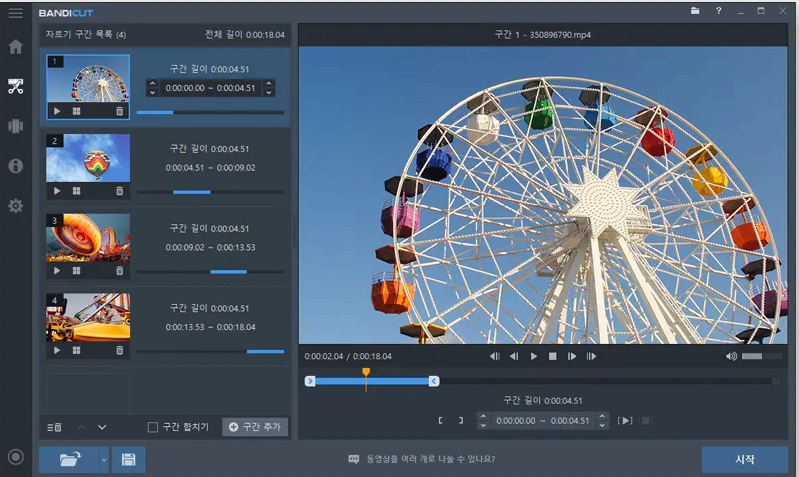Play segment 4 from its thumbnail

click(x=57, y=351)
